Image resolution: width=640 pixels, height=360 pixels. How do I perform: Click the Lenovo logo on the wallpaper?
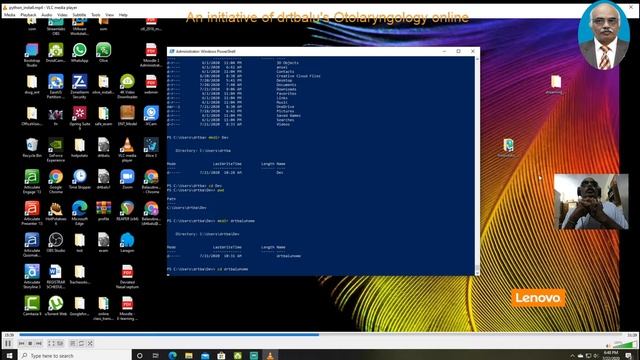point(538,298)
